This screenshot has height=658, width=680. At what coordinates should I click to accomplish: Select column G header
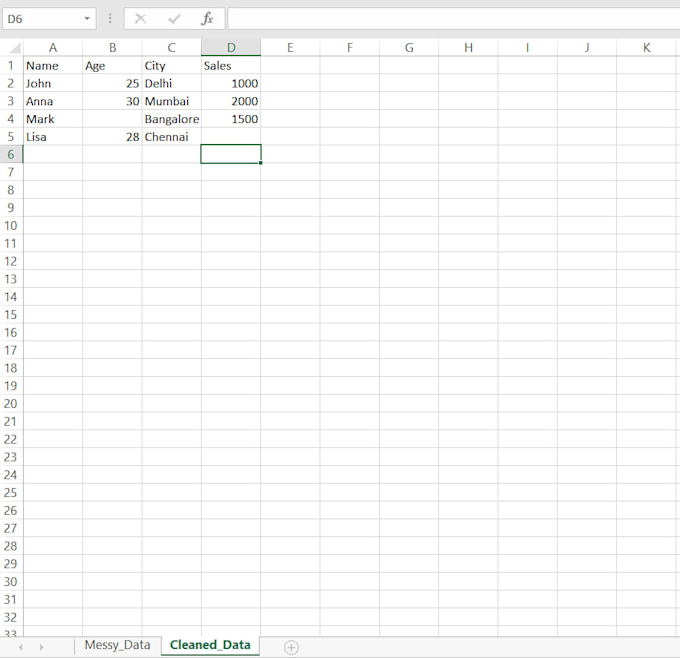409,47
